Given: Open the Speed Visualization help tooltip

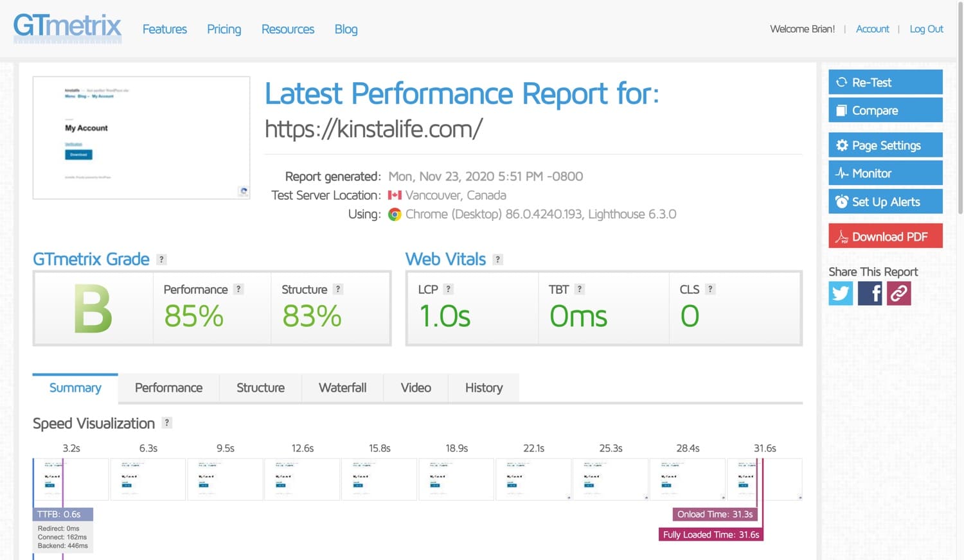Looking at the screenshot, I should pyautogui.click(x=167, y=423).
